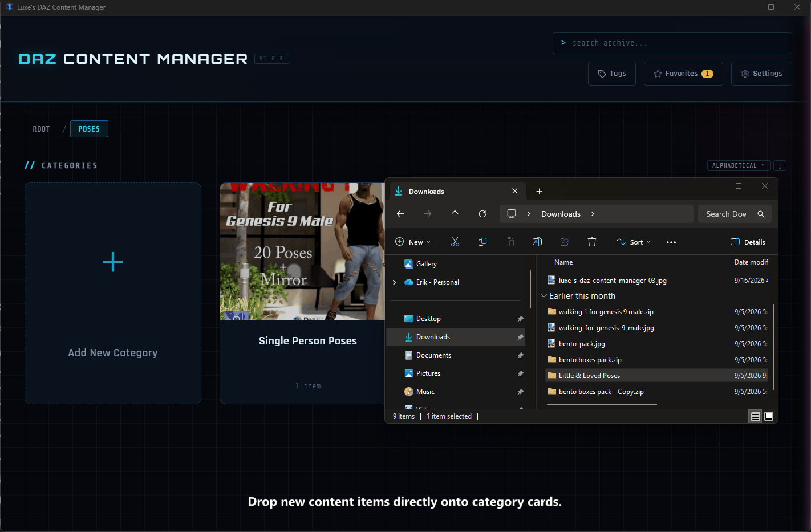The height and width of the screenshot is (532, 811).
Task: Unpin Desktop using its pin icon
Action: [520, 319]
